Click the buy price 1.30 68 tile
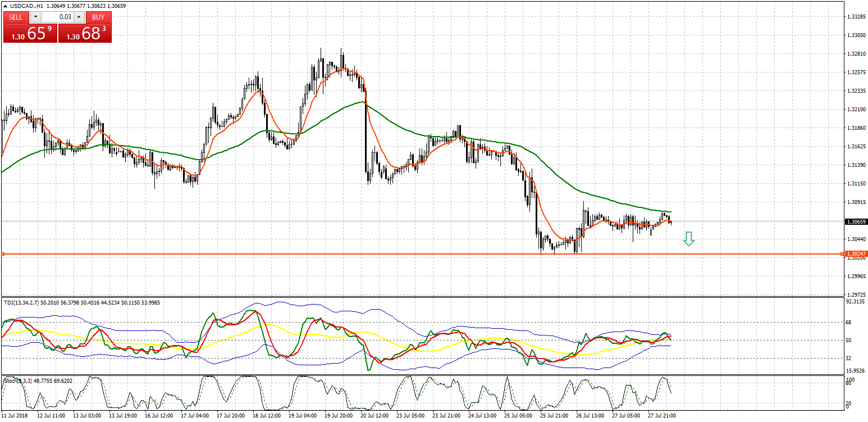 85,33
